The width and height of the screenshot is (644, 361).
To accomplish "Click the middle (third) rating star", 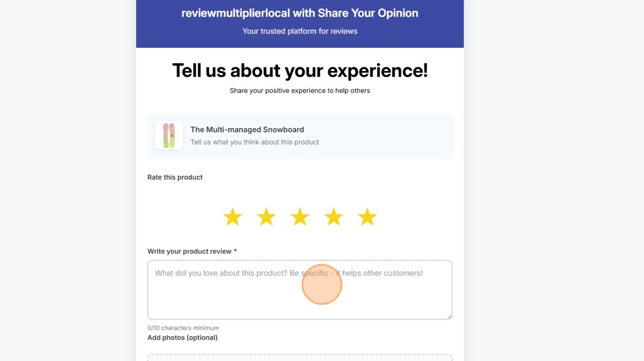I will (300, 217).
